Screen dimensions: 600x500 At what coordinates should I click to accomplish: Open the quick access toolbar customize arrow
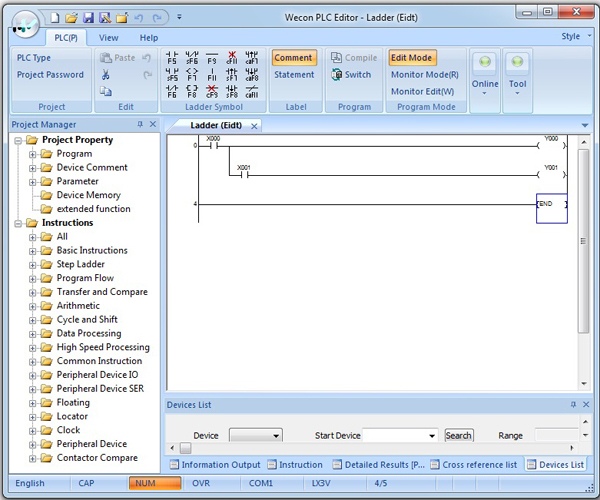[x=179, y=17]
